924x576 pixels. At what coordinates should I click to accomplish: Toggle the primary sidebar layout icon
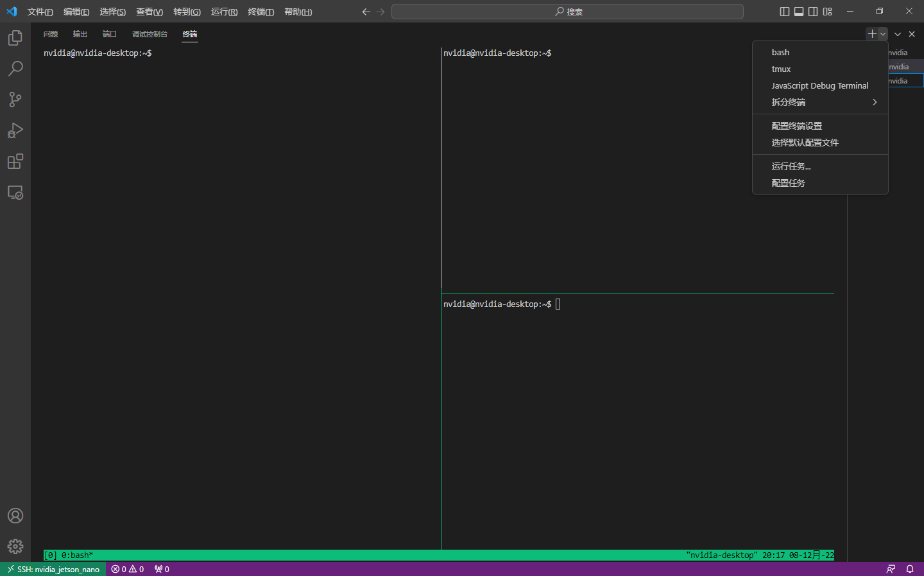tap(784, 12)
